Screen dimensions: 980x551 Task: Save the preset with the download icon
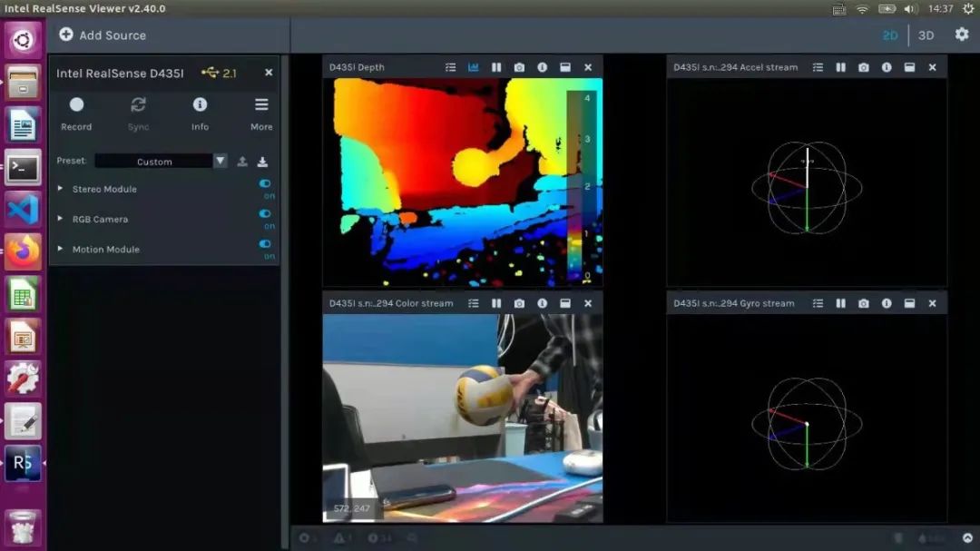point(262,162)
